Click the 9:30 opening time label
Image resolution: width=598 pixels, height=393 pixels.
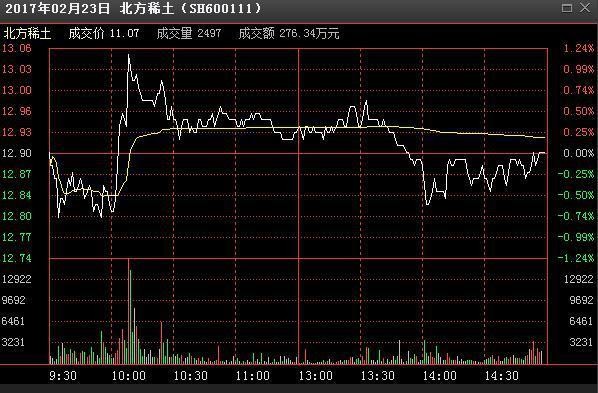pos(63,376)
